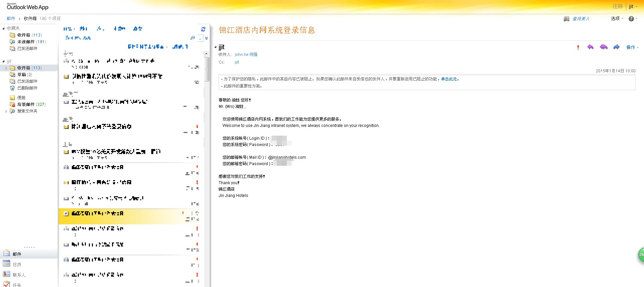Click the message list scrollbar up arrow
This screenshot has width=644, height=287.
click(206, 54)
